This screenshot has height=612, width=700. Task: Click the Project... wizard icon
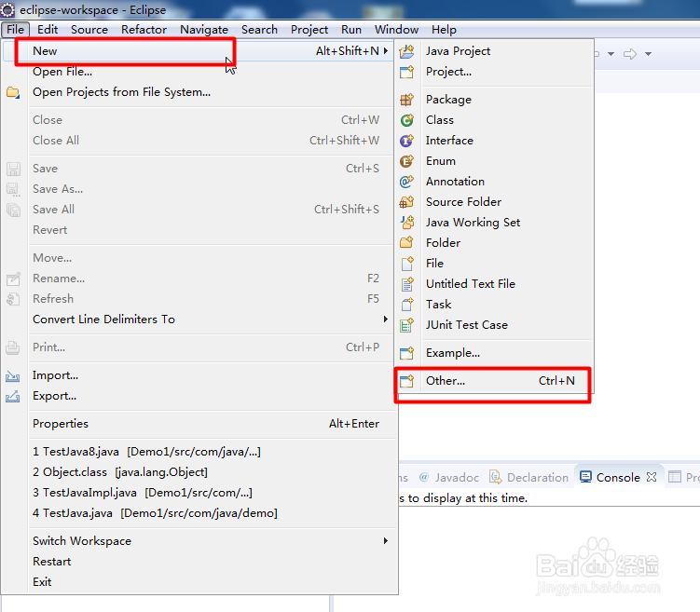coord(406,72)
